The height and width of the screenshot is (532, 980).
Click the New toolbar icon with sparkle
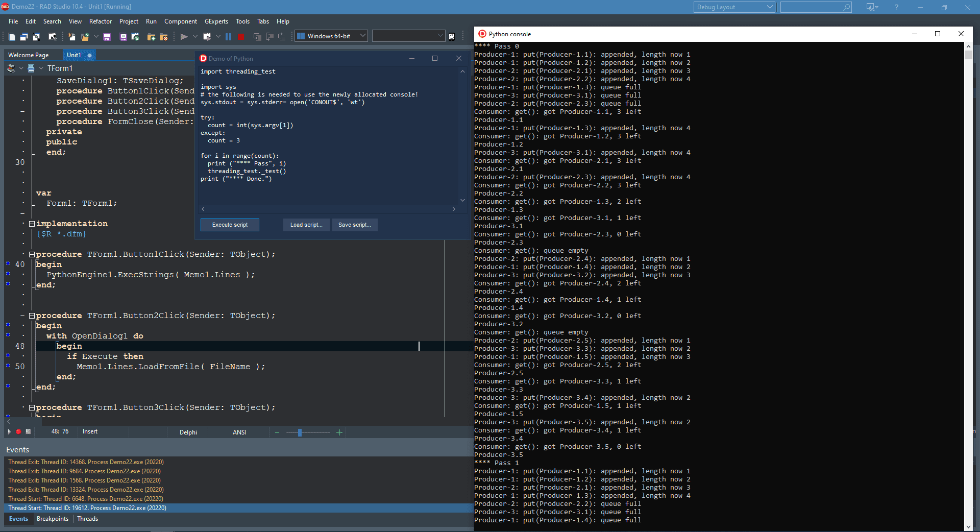pyautogui.click(x=71, y=37)
